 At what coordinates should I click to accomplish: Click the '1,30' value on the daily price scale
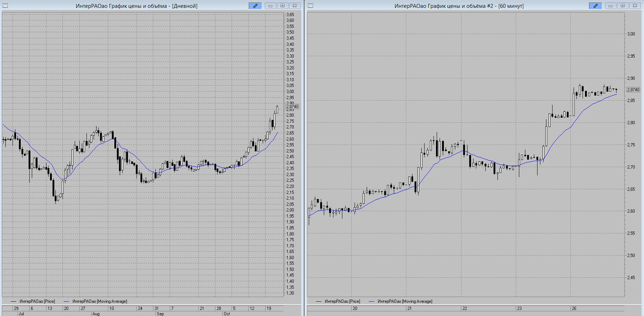pos(290,293)
